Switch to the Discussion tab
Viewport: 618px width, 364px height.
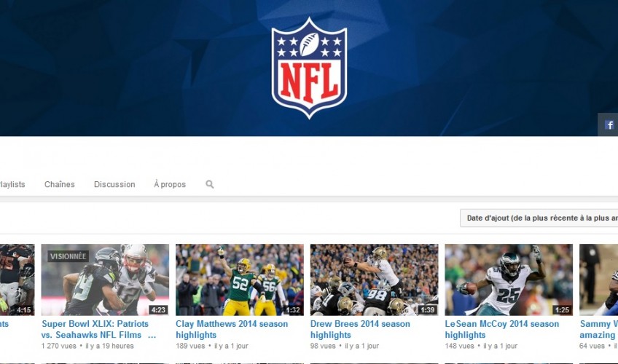tap(114, 184)
